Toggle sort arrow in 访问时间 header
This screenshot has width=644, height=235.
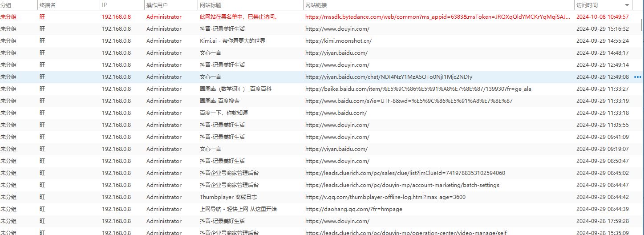627,5
